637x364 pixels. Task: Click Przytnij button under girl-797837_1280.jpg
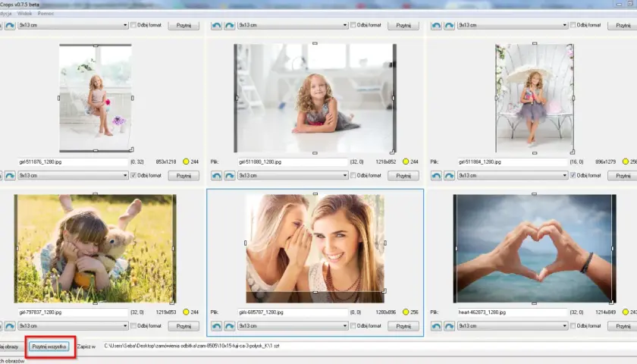click(x=184, y=326)
